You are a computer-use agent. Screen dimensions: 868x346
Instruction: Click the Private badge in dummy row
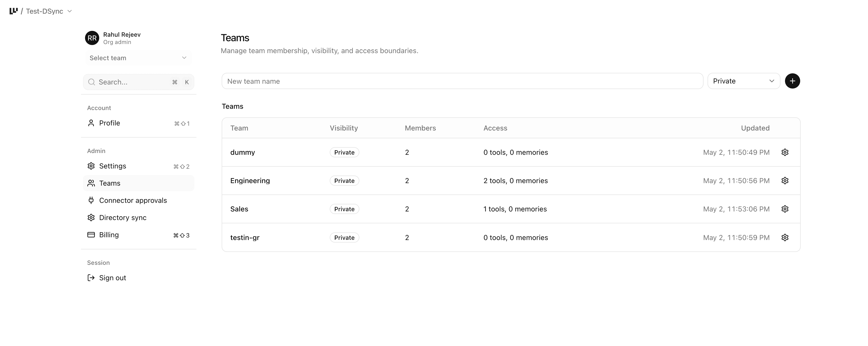pyautogui.click(x=344, y=152)
